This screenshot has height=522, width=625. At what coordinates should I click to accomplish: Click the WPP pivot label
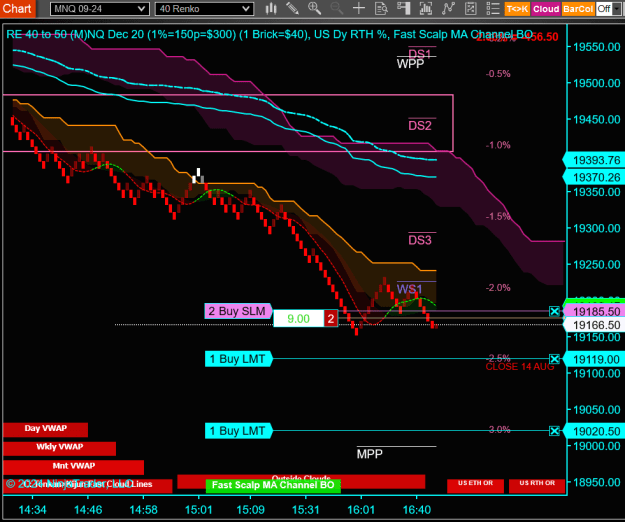click(x=410, y=64)
